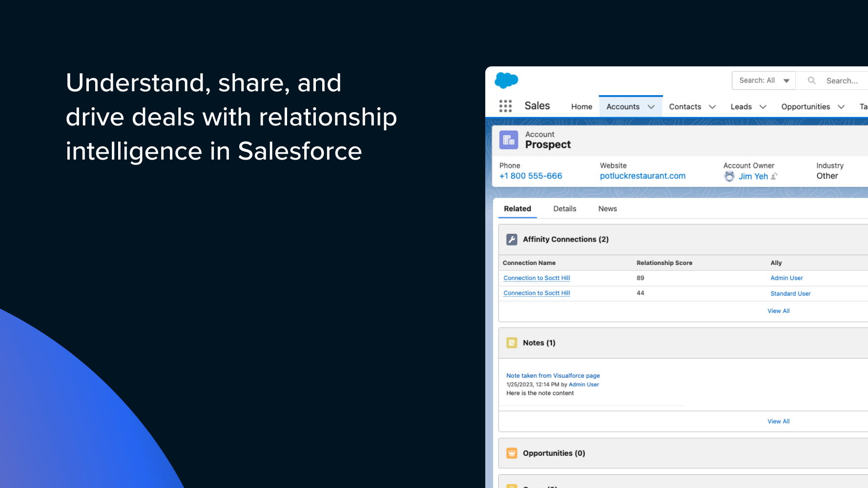868x488 pixels.
Task: Expand the Contacts menu chevron
Action: tap(712, 107)
